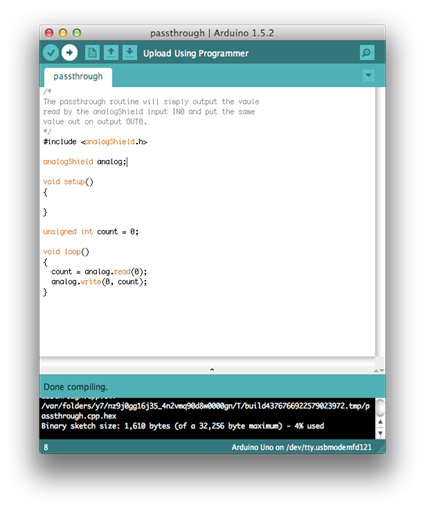Save the sketch with the down-arrow icon
This screenshot has width=425, height=510.
130,53
